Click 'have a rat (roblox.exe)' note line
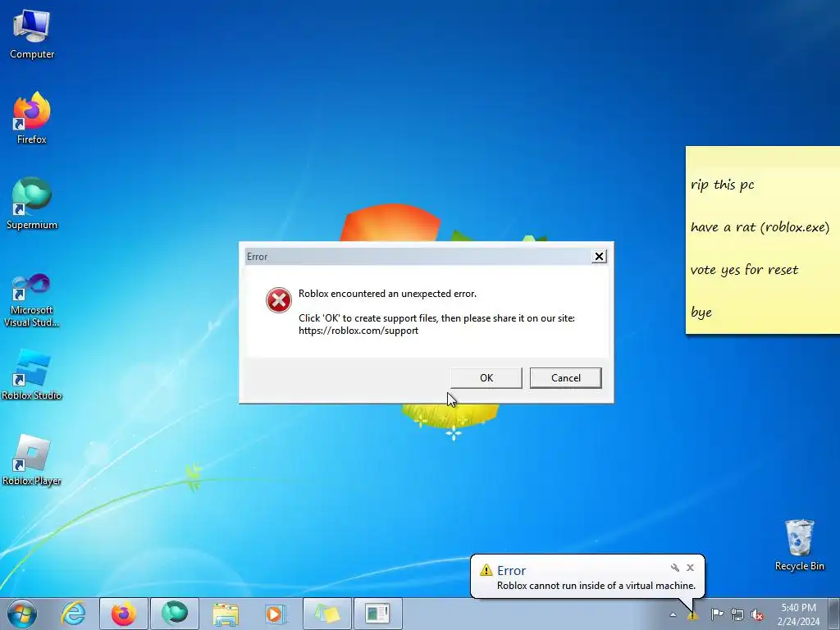Screen dimensions: 840x630 click(760, 227)
